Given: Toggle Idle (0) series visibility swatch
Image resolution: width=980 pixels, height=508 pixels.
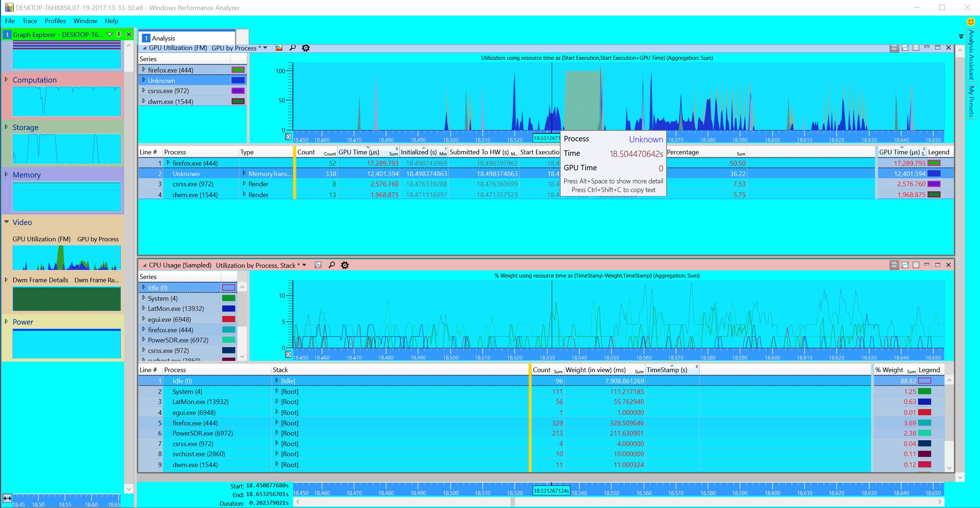Looking at the screenshot, I should [228, 288].
